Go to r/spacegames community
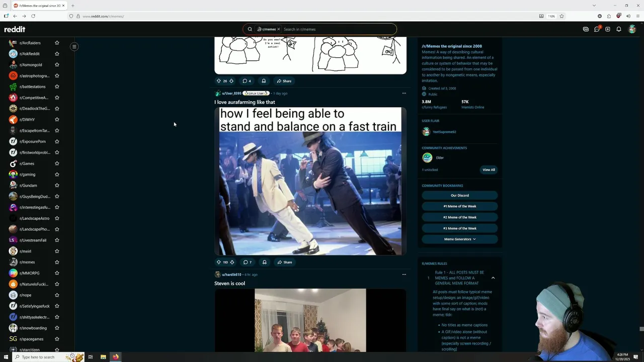 coord(31,339)
